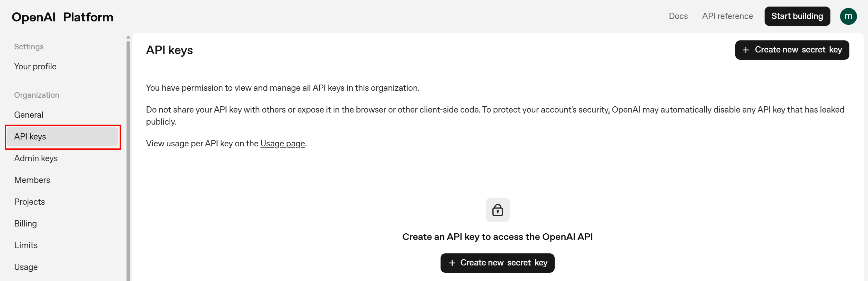
Task: Select General in the Organization sidebar
Action: point(29,115)
